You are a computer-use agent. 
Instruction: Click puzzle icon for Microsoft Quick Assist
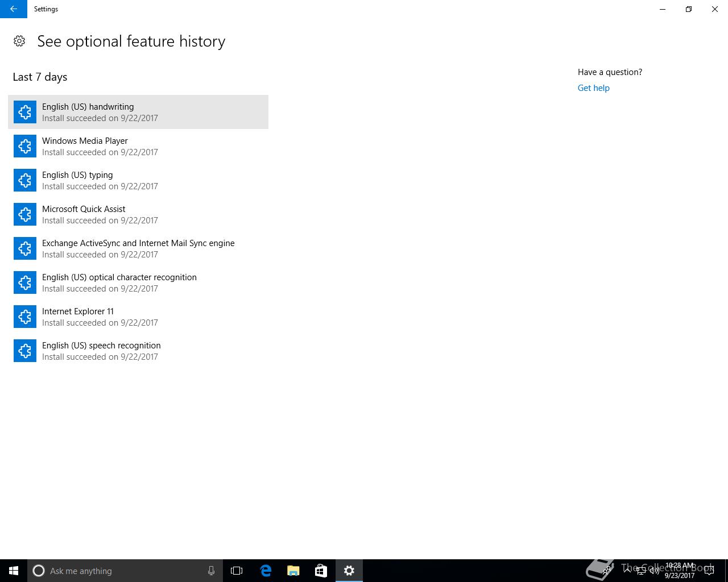[x=25, y=214]
